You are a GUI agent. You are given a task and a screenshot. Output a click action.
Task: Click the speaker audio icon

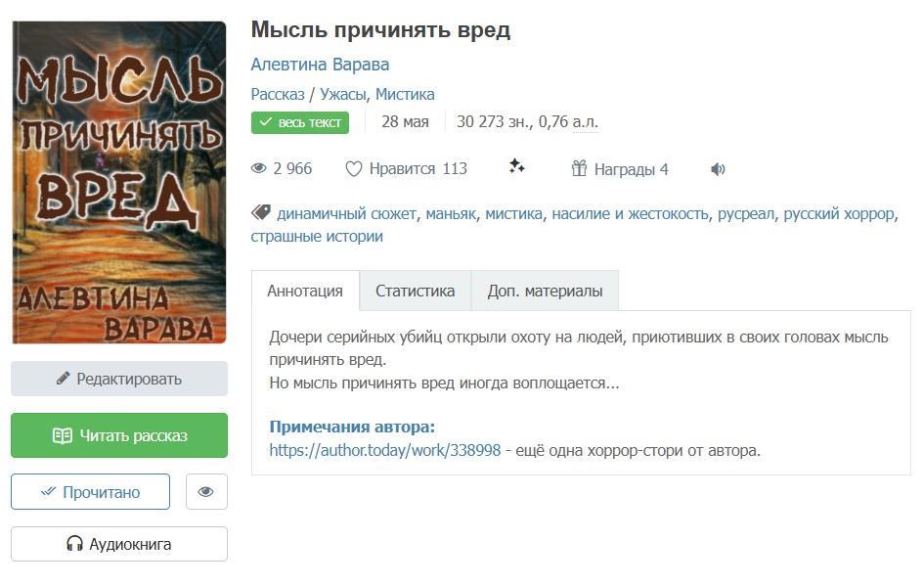coord(718,170)
